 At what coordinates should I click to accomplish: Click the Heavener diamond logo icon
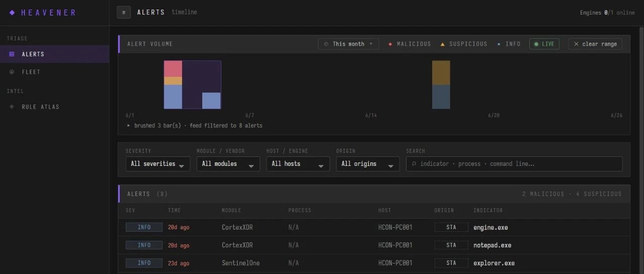tap(12, 13)
